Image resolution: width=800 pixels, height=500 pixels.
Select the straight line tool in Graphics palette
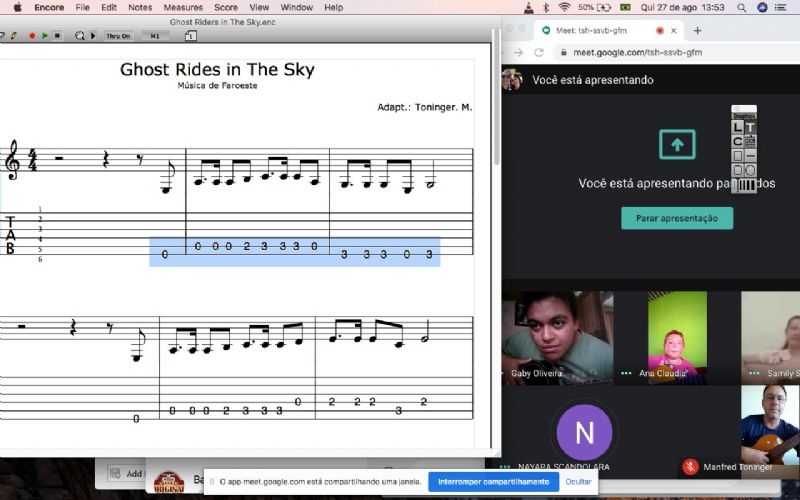[751, 156]
